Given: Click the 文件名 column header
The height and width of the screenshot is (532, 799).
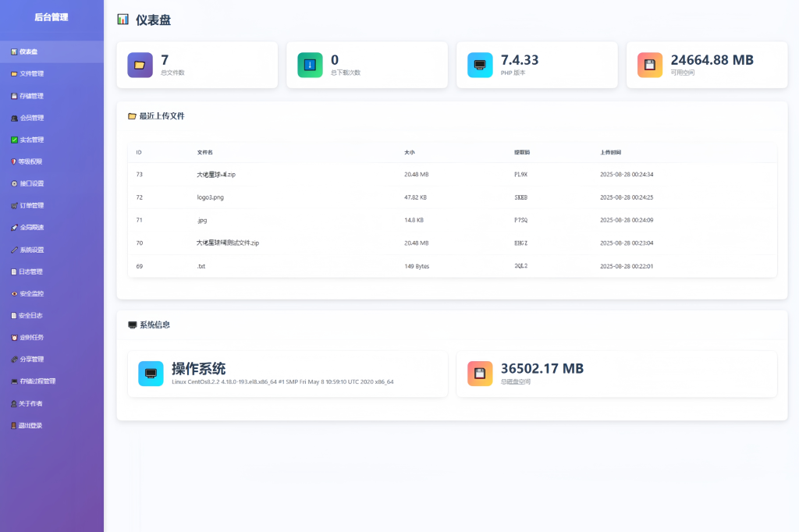Looking at the screenshot, I should [205, 152].
